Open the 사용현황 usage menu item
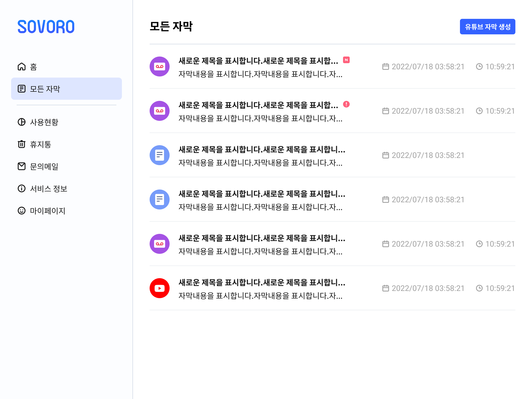532x399 pixels. click(x=44, y=122)
